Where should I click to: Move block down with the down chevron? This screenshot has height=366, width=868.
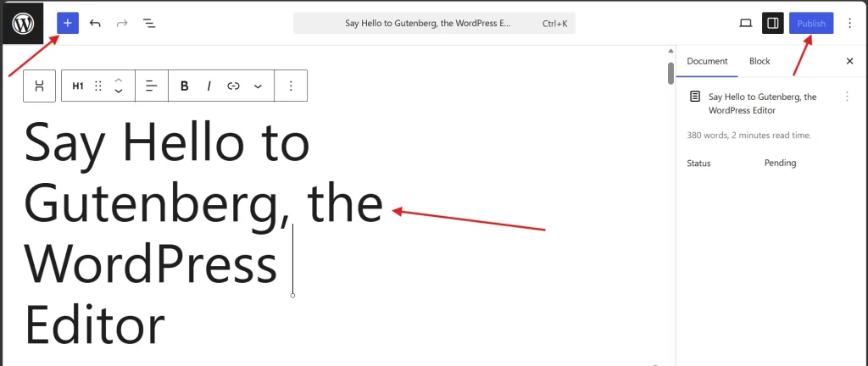pyautogui.click(x=118, y=91)
